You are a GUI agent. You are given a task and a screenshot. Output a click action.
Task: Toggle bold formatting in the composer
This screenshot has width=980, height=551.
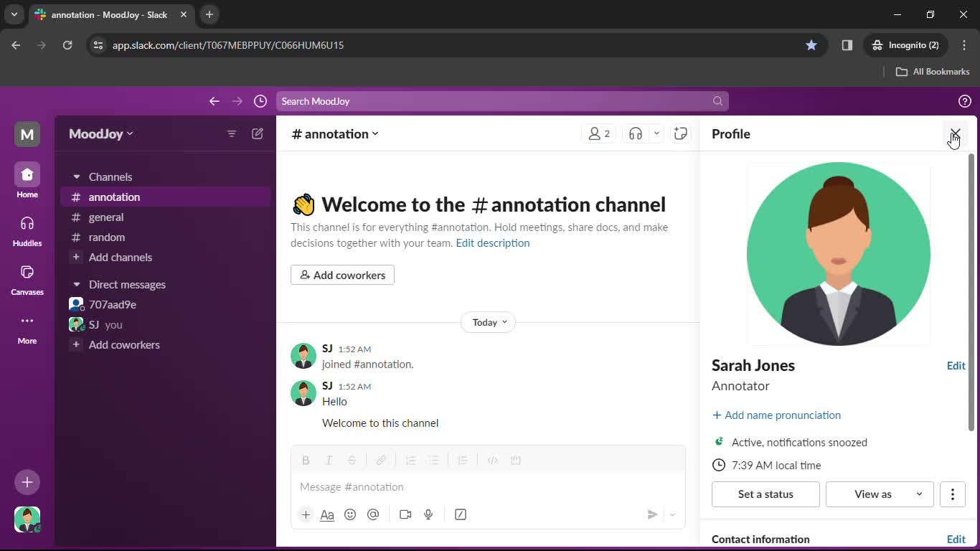(x=306, y=461)
